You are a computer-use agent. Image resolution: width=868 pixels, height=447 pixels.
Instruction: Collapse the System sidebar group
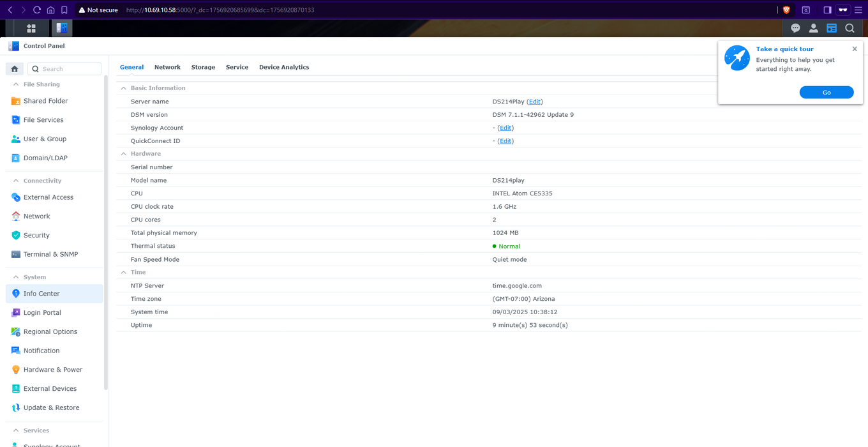coord(16,277)
